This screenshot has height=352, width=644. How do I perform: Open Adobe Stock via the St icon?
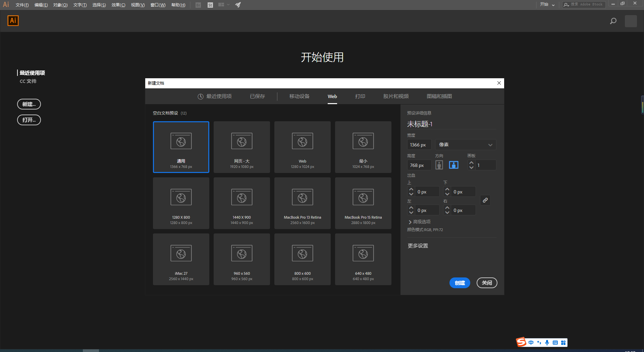(x=210, y=5)
